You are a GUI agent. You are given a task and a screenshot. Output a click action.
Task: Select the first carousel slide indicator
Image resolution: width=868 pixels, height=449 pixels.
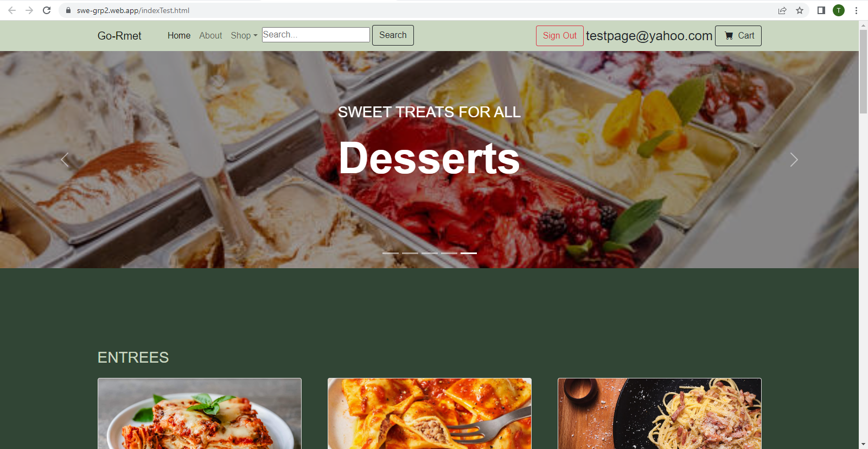tap(391, 253)
